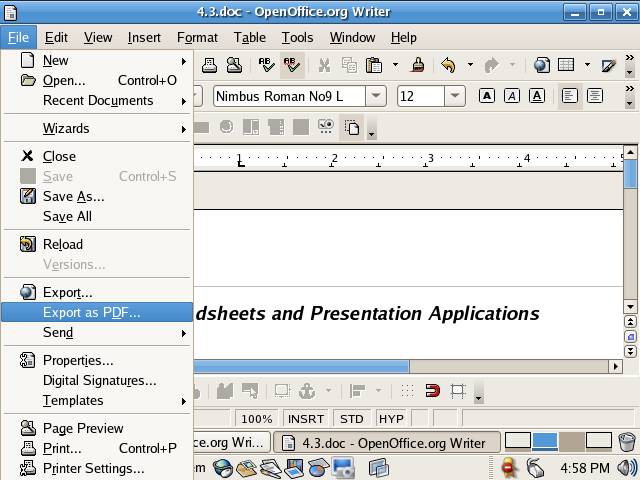
Task: Open the font name dropdown
Action: [x=376, y=96]
